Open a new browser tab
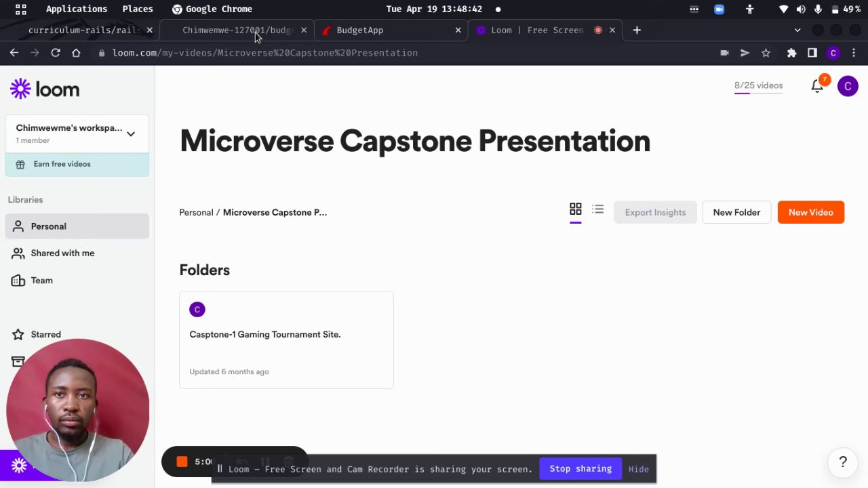Image resolution: width=868 pixels, height=488 pixels. tap(636, 30)
